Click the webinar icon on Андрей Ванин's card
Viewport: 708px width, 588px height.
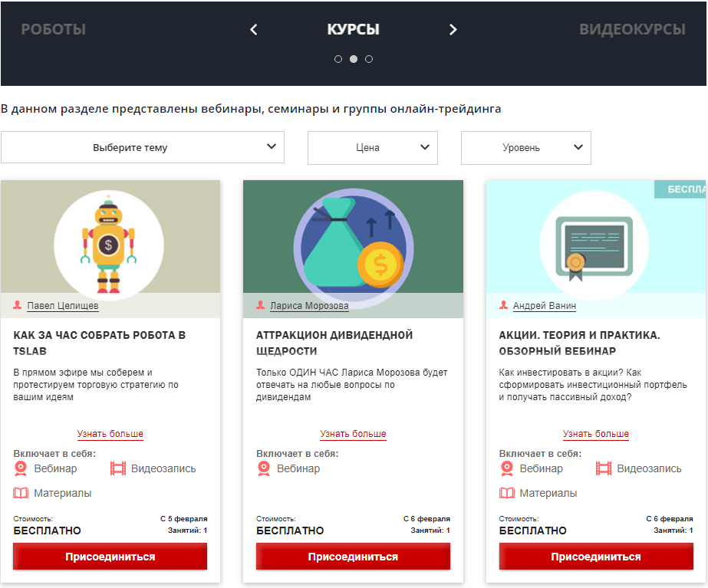pos(505,468)
